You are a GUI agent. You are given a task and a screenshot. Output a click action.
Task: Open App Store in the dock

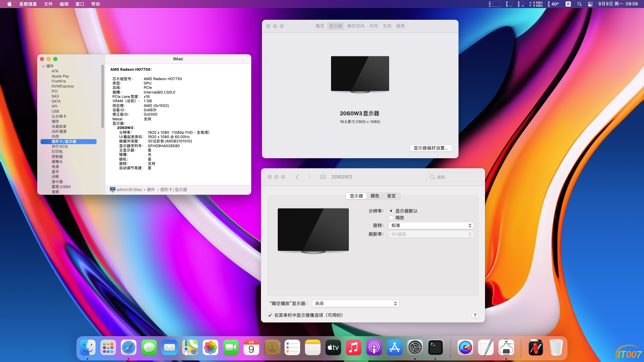pyautogui.click(x=394, y=348)
